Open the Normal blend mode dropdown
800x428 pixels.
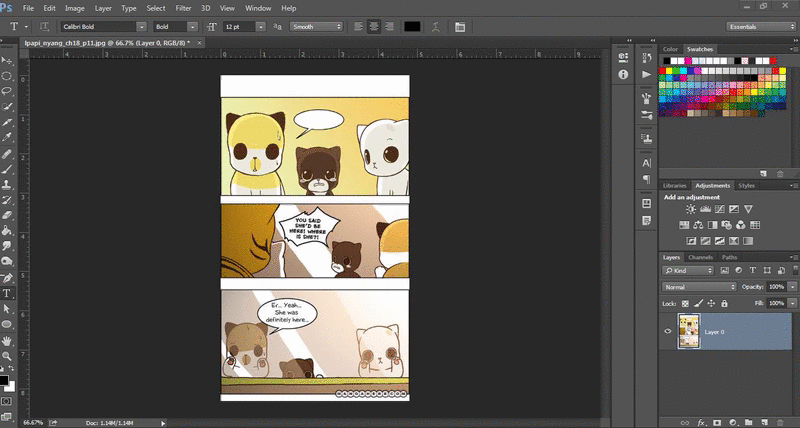click(700, 286)
